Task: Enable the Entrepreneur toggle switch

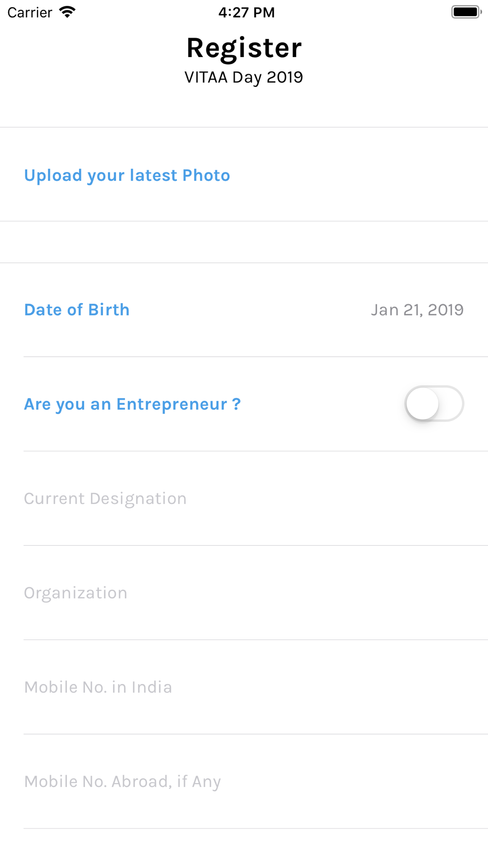Action: click(x=434, y=404)
